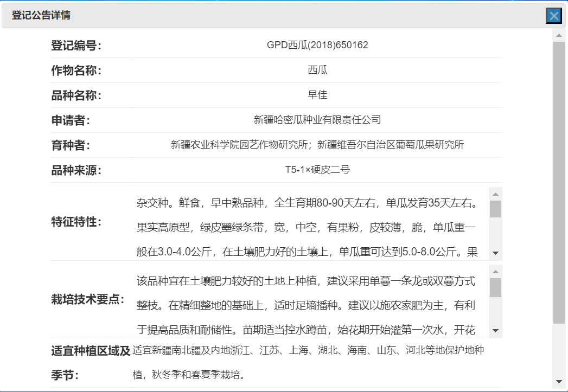Click the breeder text 新疆农业科学院园艺作物研究所
The image size is (568, 392).
(x=239, y=145)
